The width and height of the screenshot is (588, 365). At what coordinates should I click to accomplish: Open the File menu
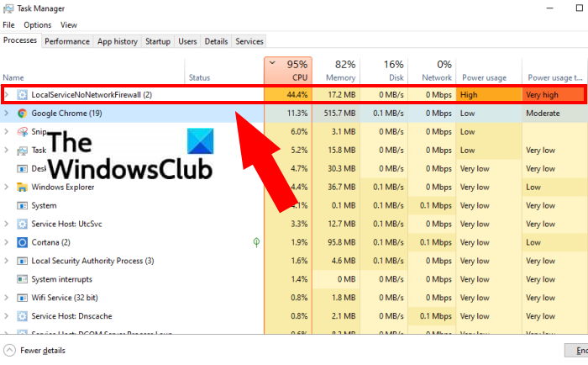click(8, 24)
